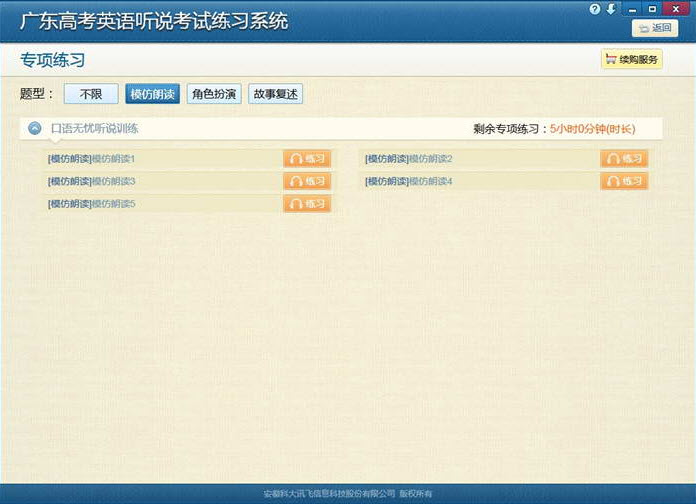The image size is (696, 504).
Task: Click the remaining time 5小时0分钟(时长) text
Action: [x=593, y=129]
